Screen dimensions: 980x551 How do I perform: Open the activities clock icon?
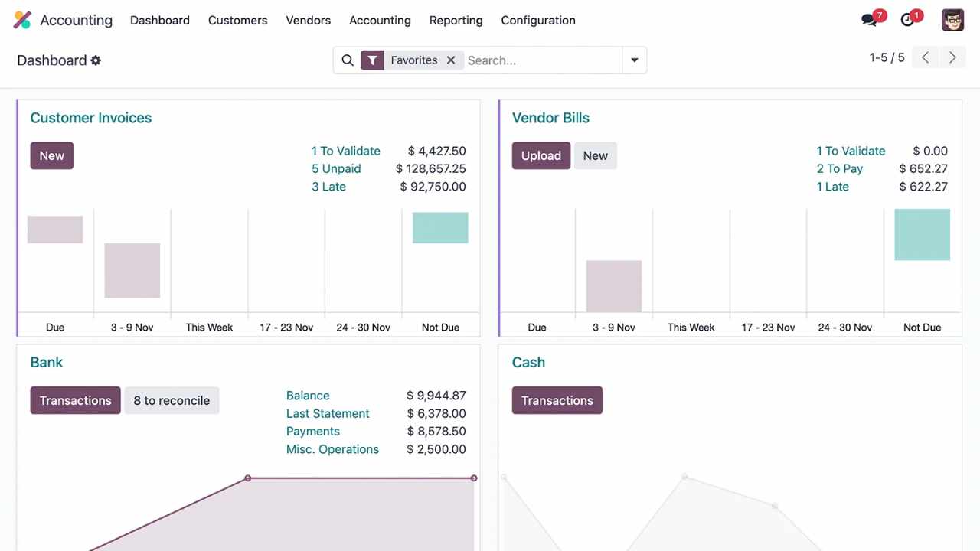coord(907,21)
